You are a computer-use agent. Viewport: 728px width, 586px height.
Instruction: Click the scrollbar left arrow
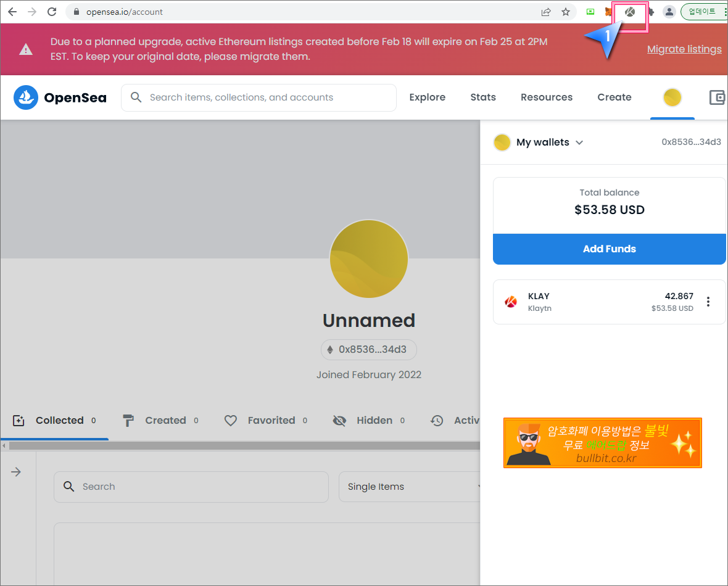4,446
